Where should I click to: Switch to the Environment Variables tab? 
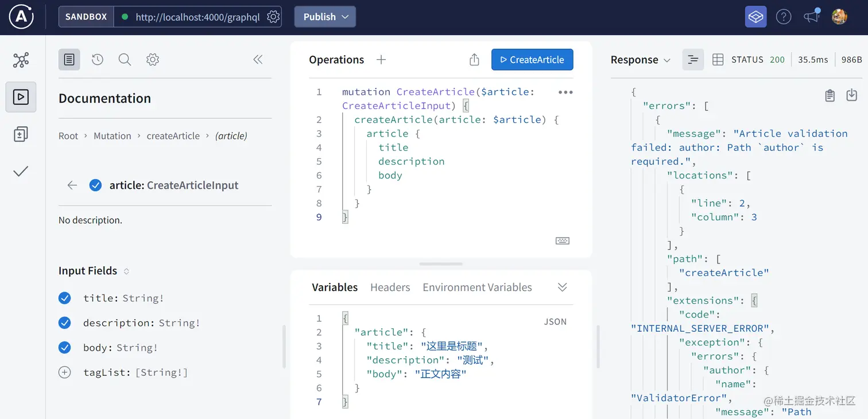[x=478, y=288]
